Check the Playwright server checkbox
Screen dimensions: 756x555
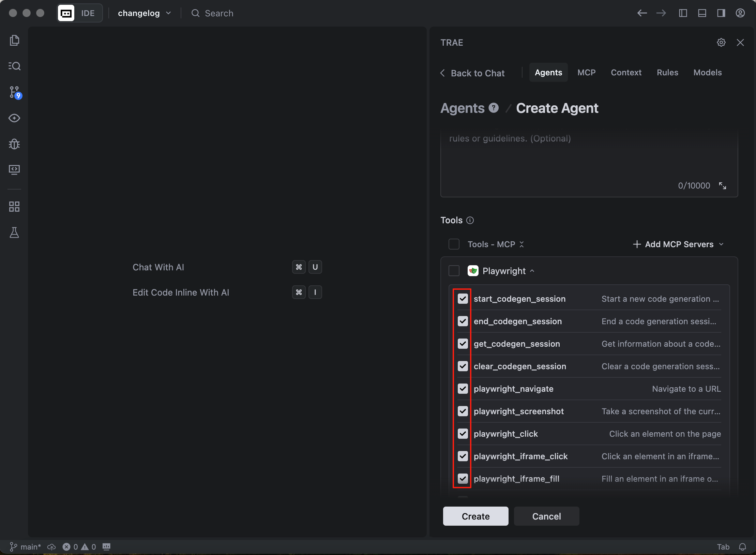[x=454, y=271]
